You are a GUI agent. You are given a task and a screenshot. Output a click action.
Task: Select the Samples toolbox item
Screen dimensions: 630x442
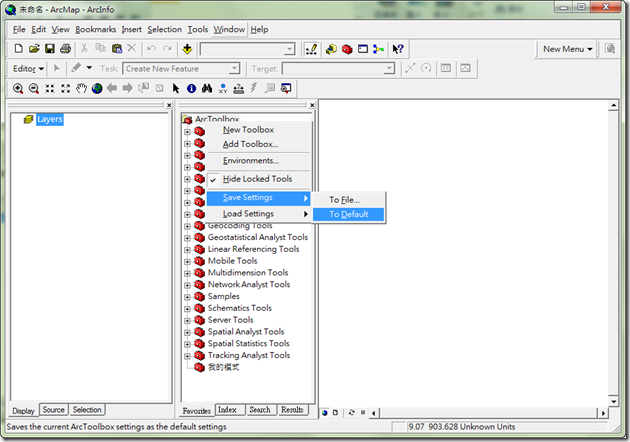(x=223, y=297)
